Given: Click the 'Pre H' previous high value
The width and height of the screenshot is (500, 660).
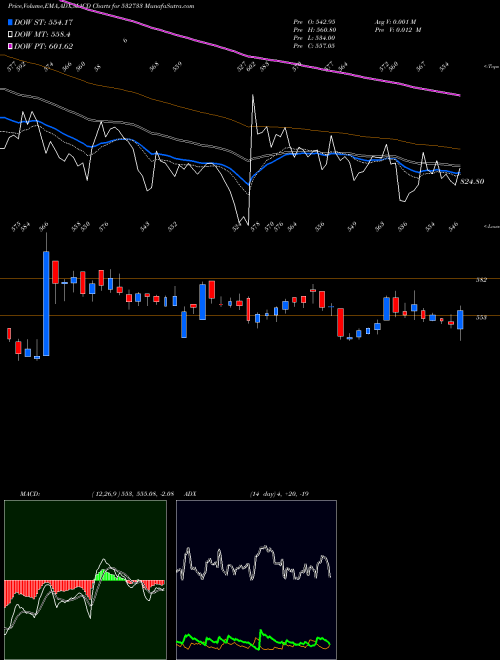Looking at the screenshot, I should point(314,30).
